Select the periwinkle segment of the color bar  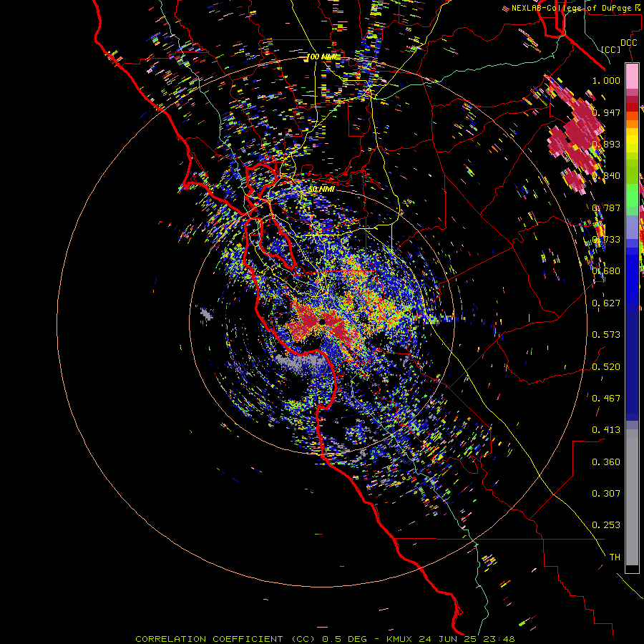[x=632, y=227]
